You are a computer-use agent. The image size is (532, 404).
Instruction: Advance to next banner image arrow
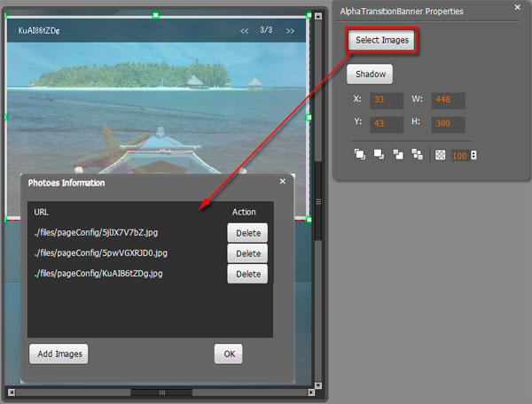coord(290,31)
